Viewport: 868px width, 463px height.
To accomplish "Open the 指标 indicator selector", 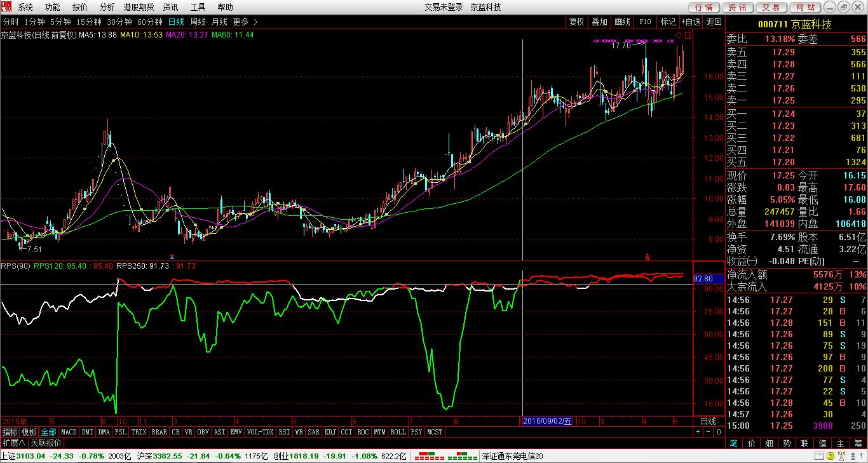I will 10,432.
